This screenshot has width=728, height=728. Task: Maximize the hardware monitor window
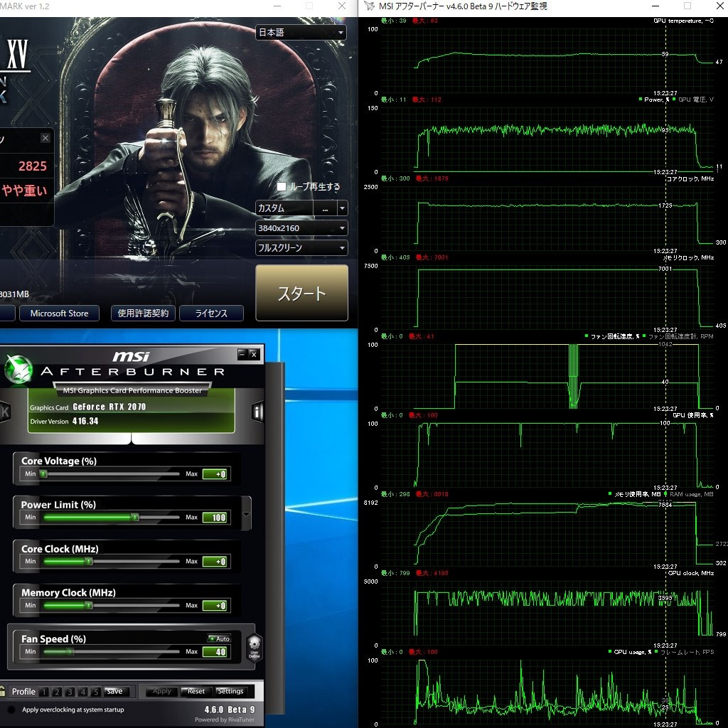click(x=687, y=6)
